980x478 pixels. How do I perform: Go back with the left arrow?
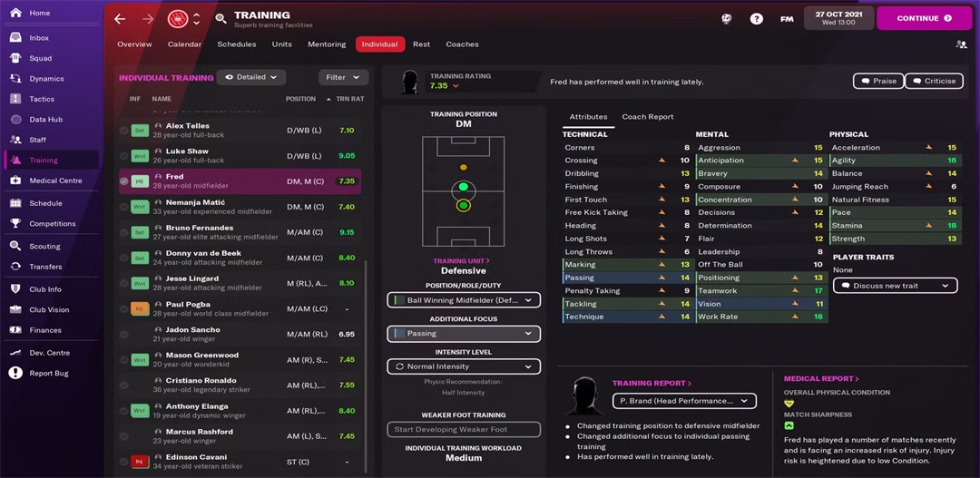pyautogui.click(x=120, y=19)
